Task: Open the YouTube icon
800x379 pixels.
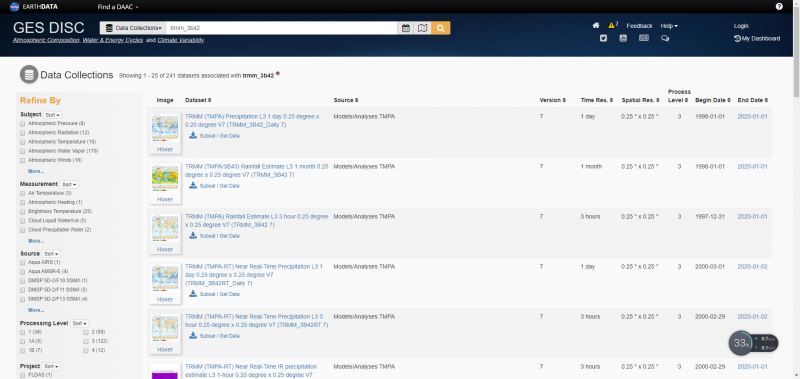Action: (x=623, y=38)
